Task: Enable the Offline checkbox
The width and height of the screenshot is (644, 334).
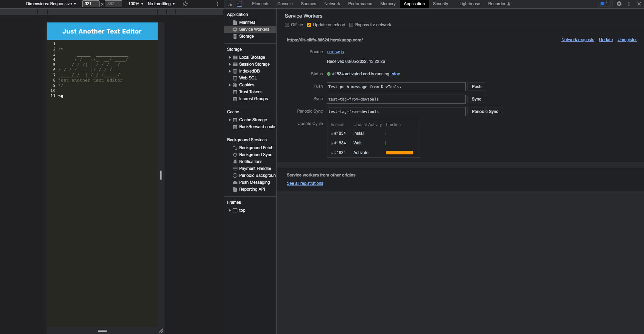Action: (x=287, y=25)
